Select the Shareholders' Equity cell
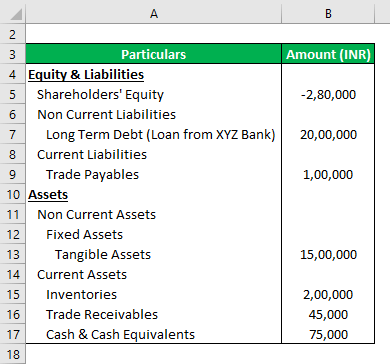 click(x=153, y=94)
